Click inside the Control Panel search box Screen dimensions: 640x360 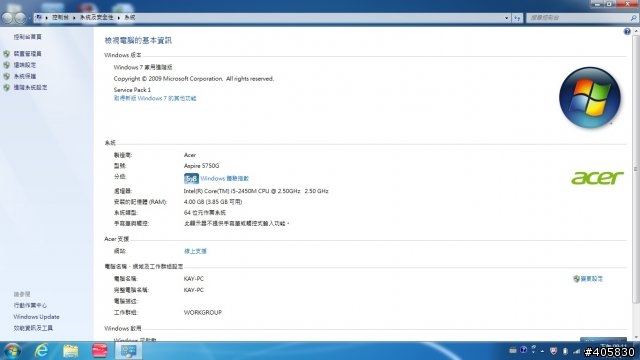pyautogui.click(x=578, y=18)
